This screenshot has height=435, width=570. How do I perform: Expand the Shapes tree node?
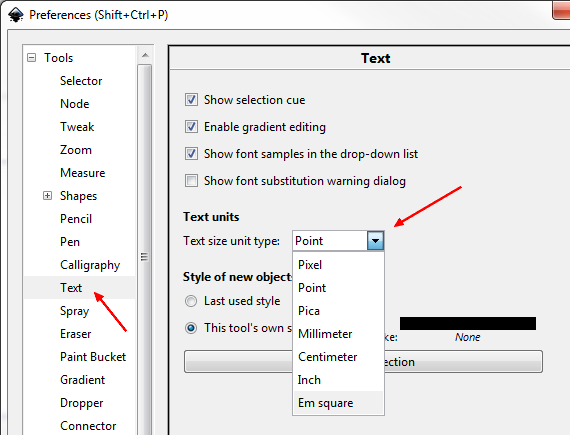pyautogui.click(x=47, y=196)
